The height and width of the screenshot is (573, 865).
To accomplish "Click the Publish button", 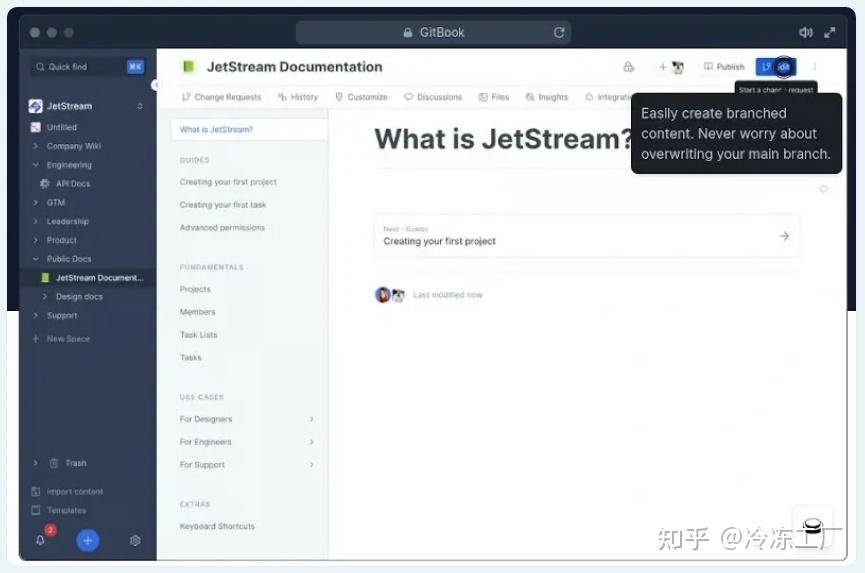I will pos(724,67).
